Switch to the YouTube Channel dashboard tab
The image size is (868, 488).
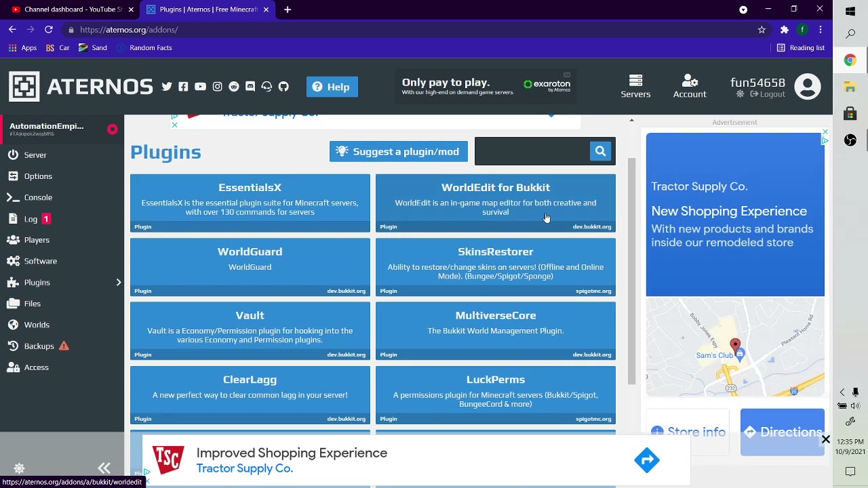71,9
